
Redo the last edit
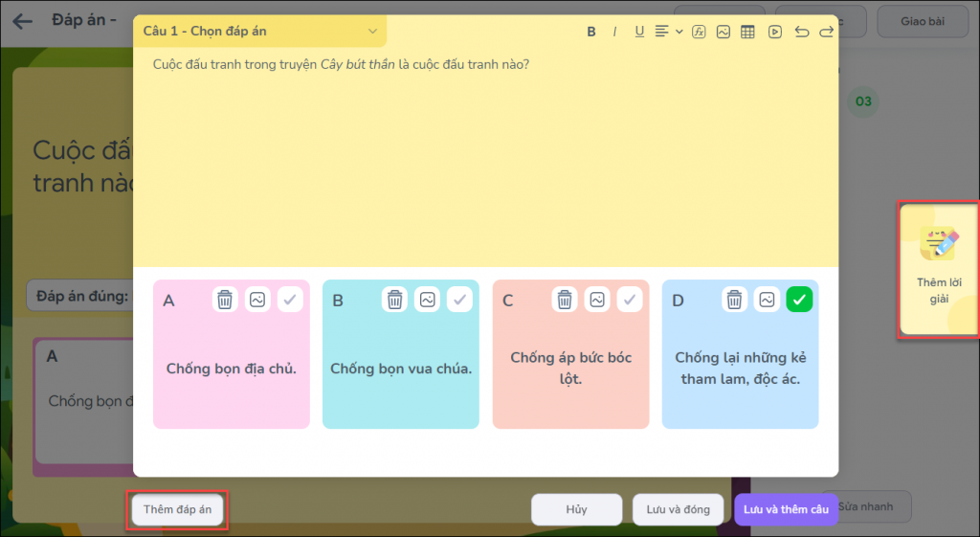[826, 32]
